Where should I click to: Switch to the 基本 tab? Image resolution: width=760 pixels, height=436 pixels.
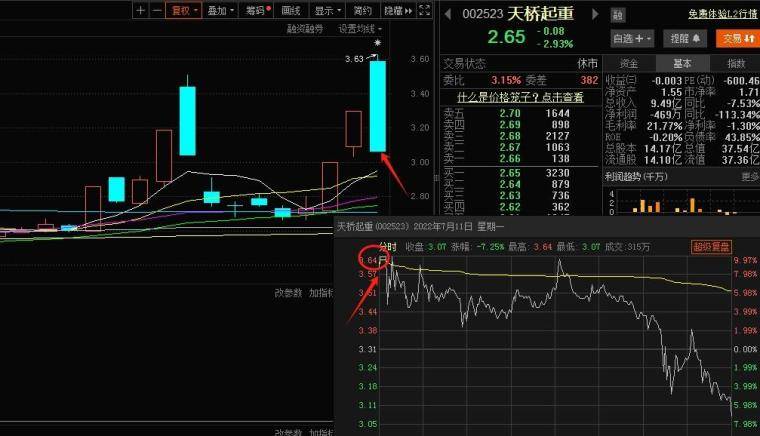(682, 63)
